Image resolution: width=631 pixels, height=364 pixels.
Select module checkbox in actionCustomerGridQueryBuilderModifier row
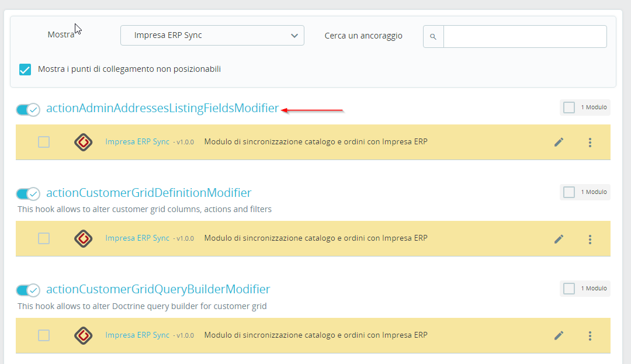pos(44,335)
